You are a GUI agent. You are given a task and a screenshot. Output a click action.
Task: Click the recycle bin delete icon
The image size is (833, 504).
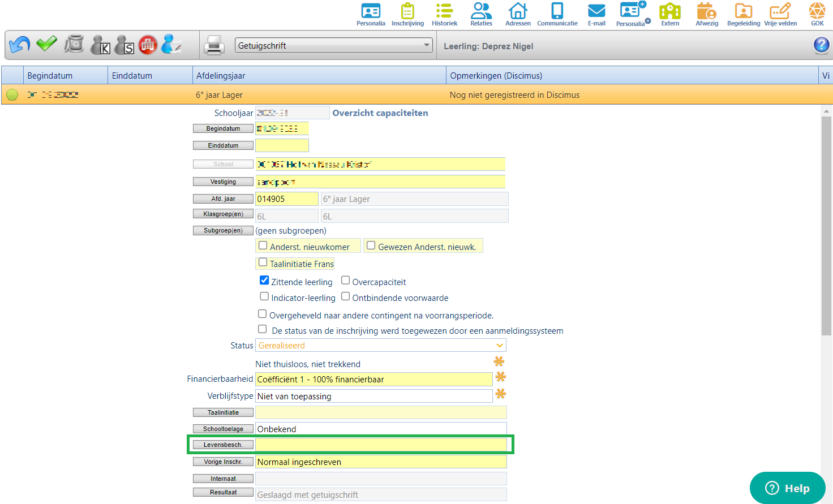(x=74, y=44)
